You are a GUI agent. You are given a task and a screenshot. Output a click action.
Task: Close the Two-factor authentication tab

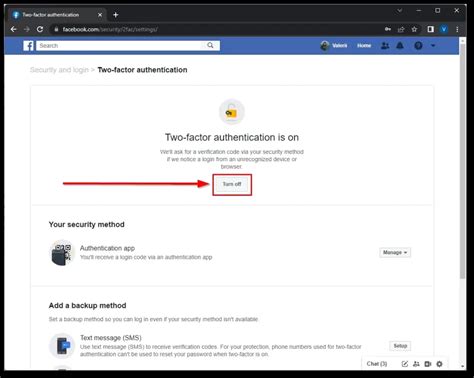[x=100, y=15]
